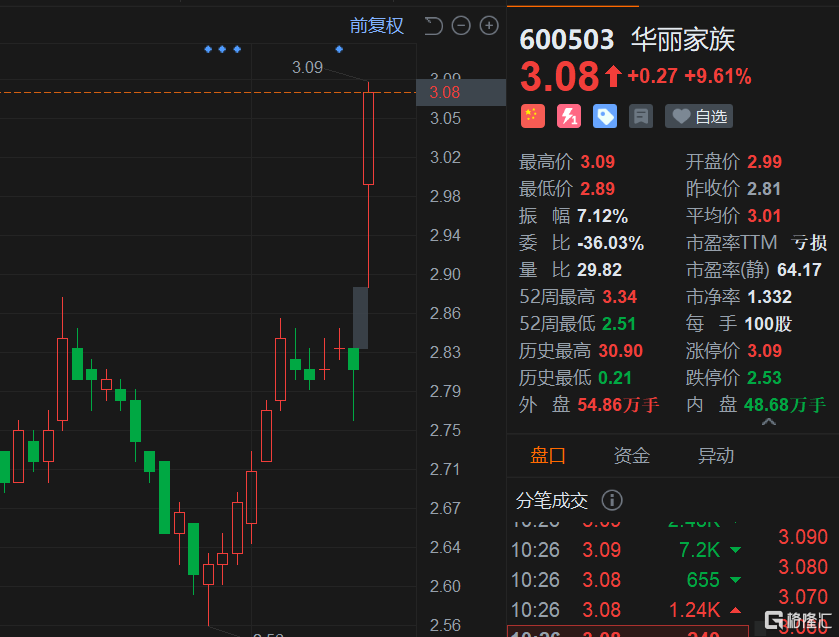This screenshot has height=637, width=839.
Task: Switch to the 资金 tab
Action: click(632, 456)
